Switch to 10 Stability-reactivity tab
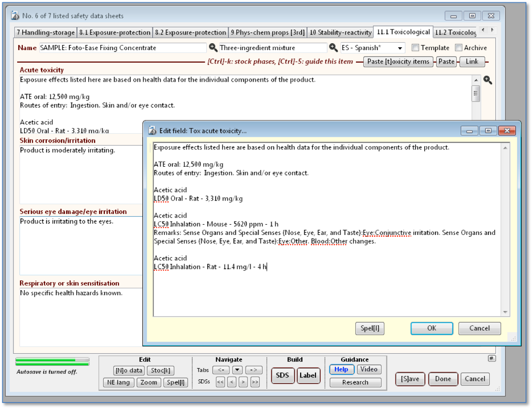 340,32
